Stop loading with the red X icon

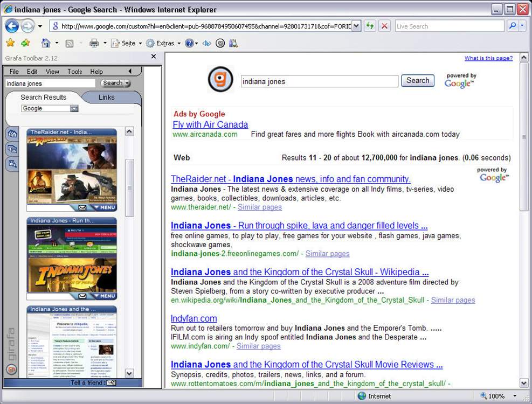tap(384, 26)
